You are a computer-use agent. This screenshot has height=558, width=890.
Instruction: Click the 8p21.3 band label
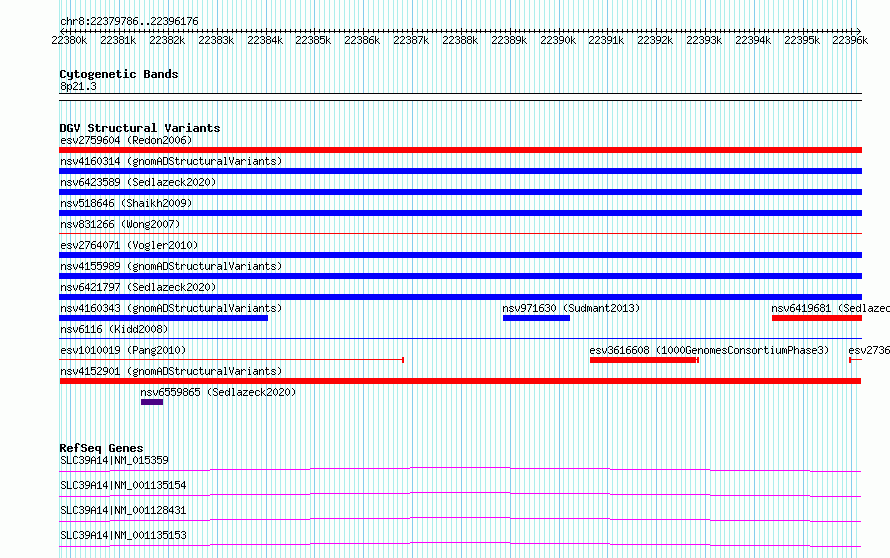pos(78,86)
